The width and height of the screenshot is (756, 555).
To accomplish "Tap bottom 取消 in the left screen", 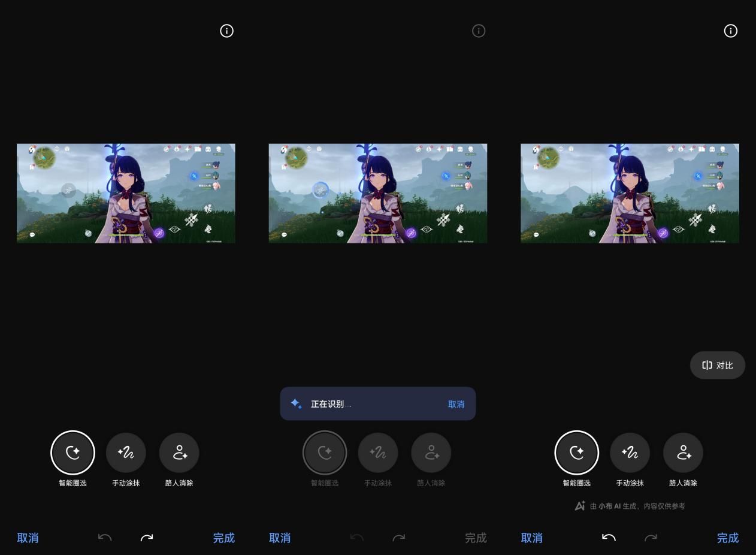I will [x=28, y=538].
